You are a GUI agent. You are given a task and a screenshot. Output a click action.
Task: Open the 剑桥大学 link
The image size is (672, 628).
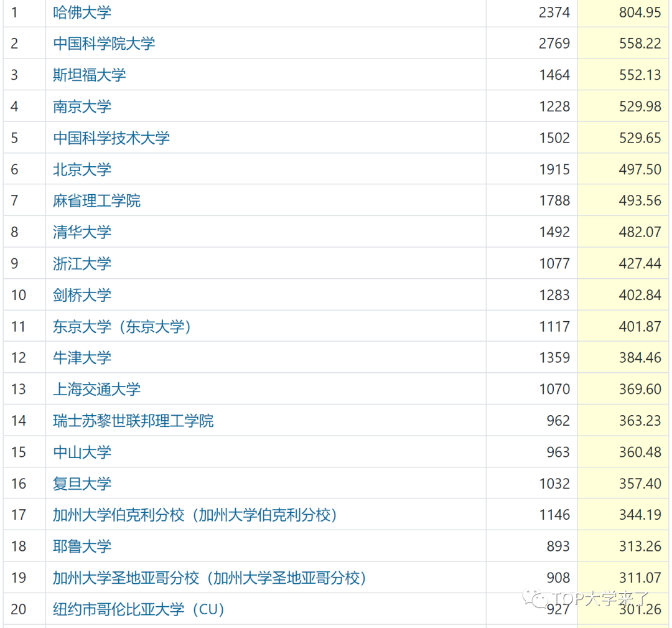coord(82,295)
